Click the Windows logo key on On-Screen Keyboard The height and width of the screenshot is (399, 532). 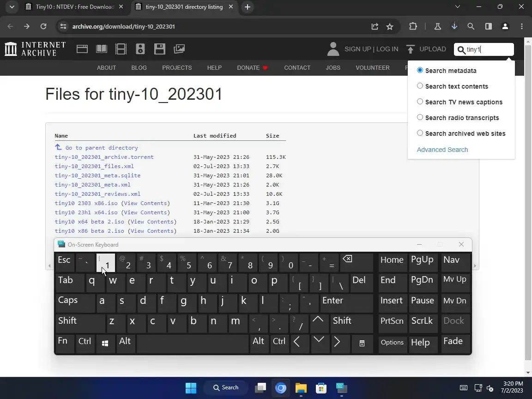point(105,344)
